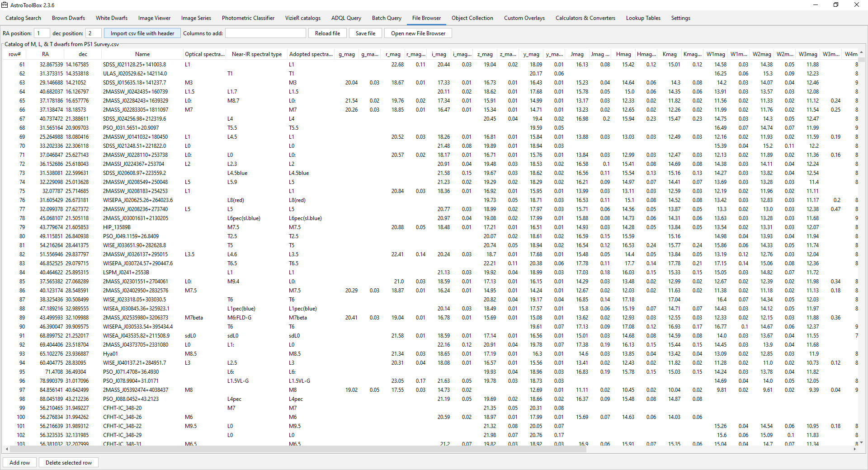The height and width of the screenshot is (470, 868).
Task: Select the WISEA_J043535.82+211508.9 row
Action: [430, 336]
